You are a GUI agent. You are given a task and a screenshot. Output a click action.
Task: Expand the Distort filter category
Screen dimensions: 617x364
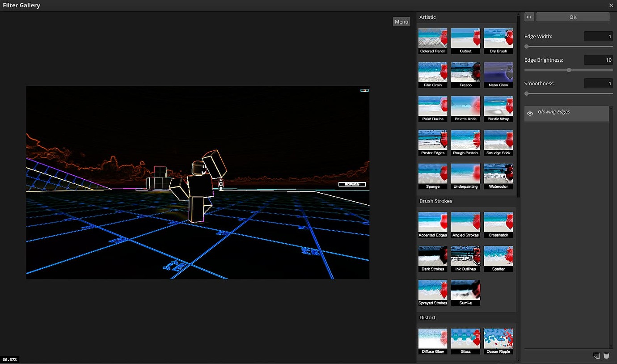click(427, 317)
